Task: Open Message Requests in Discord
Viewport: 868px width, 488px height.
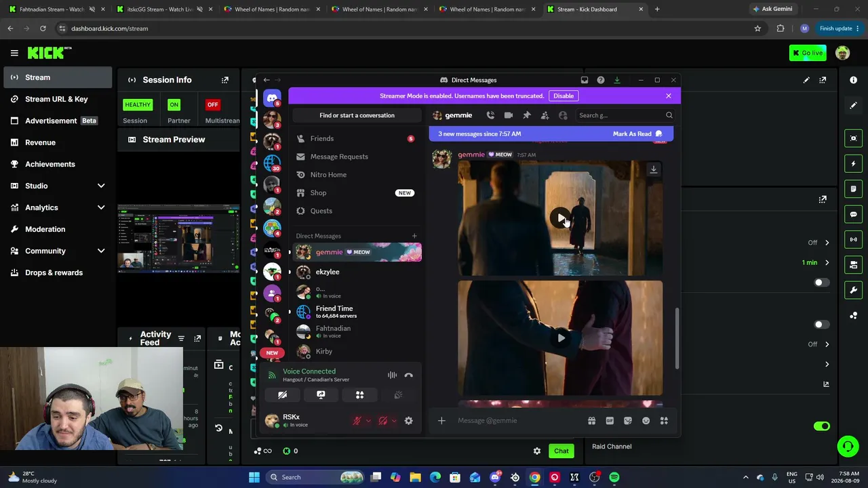Action: tap(356, 157)
